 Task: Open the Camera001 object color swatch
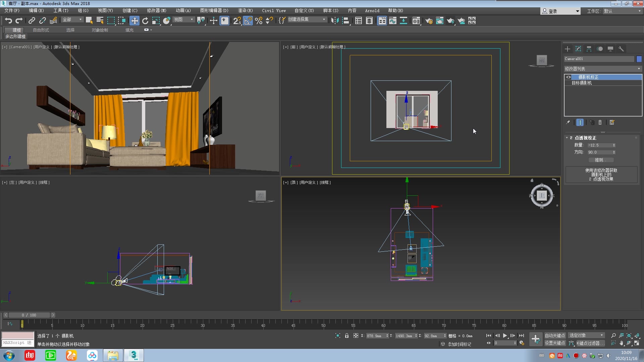[639, 59]
